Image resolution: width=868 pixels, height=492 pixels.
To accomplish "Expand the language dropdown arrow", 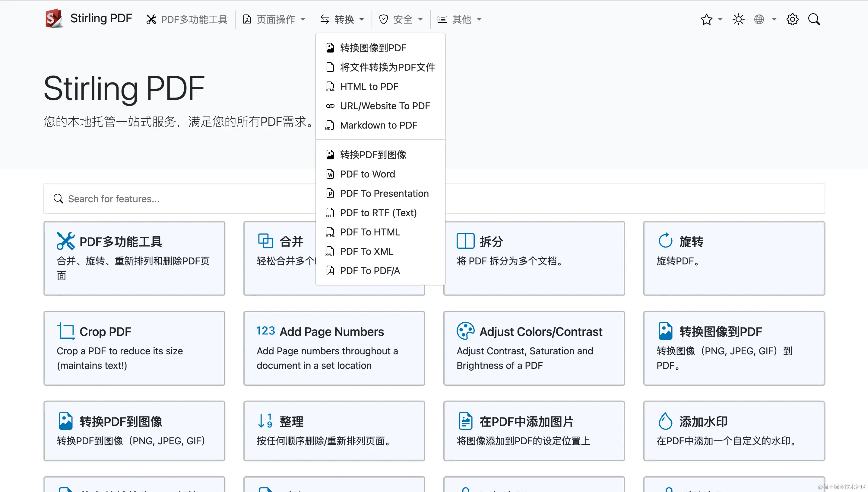I will (774, 19).
